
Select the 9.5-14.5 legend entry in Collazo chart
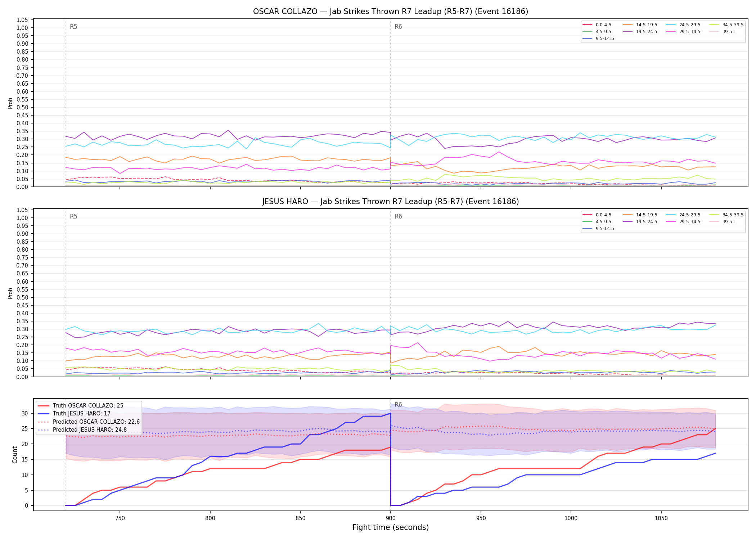pyautogui.click(x=598, y=39)
